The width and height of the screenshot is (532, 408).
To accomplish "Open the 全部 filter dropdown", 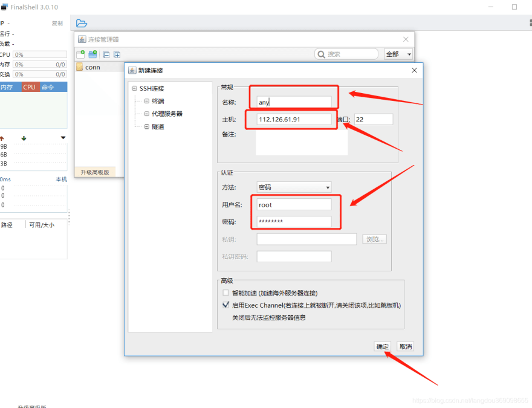I will (398, 54).
